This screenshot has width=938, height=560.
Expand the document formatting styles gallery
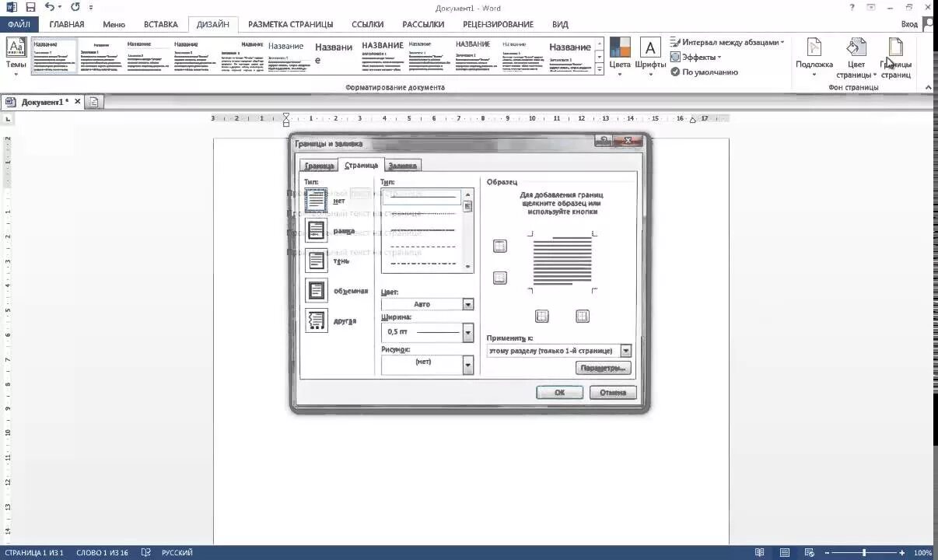599,69
